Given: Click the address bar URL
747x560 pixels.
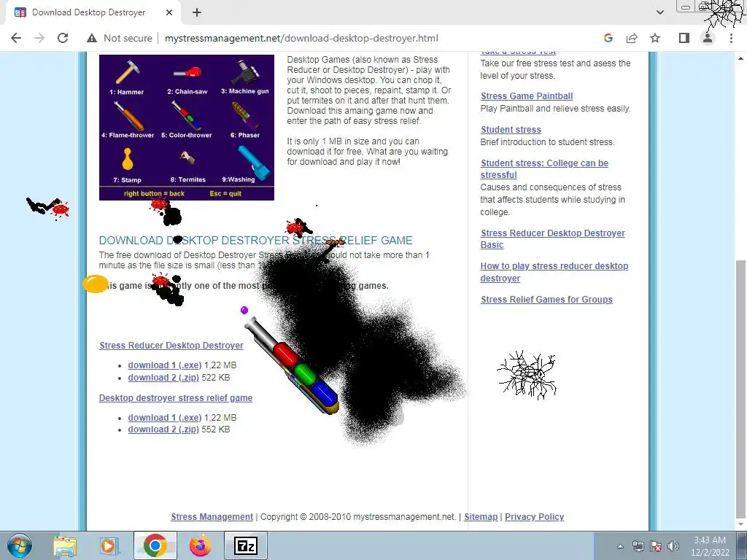Looking at the screenshot, I should coord(301,38).
